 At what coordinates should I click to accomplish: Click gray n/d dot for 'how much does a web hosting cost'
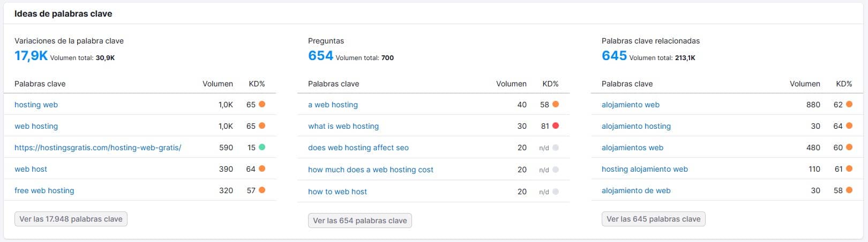point(556,170)
